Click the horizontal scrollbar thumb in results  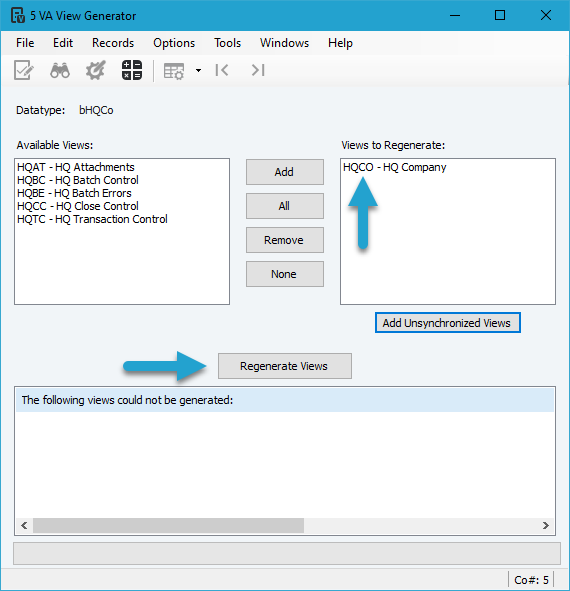point(168,525)
